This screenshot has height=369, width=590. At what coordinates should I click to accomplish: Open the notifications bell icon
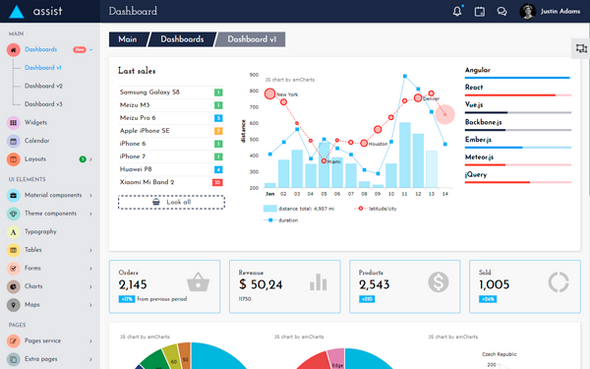pyautogui.click(x=457, y=11)
